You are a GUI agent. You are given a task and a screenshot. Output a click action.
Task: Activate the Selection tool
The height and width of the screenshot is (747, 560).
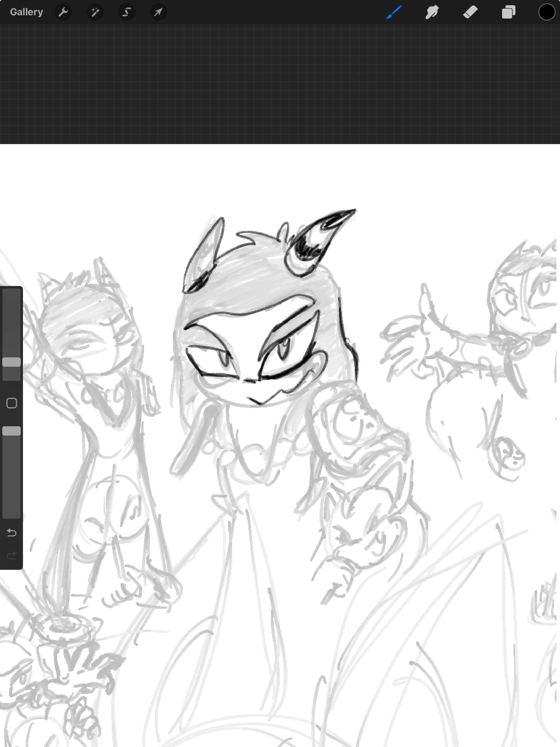pos(127,12)
